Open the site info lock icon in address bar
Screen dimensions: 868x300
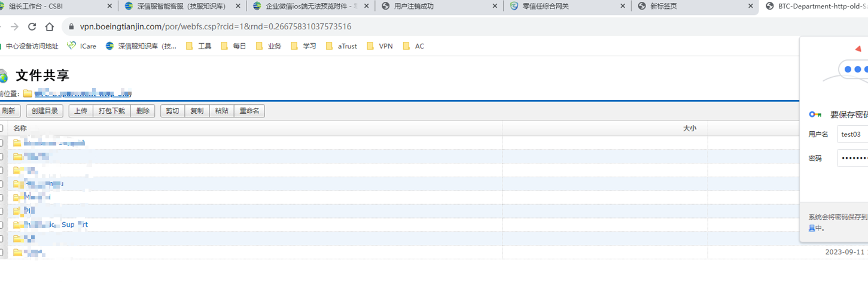click(71, 27)
